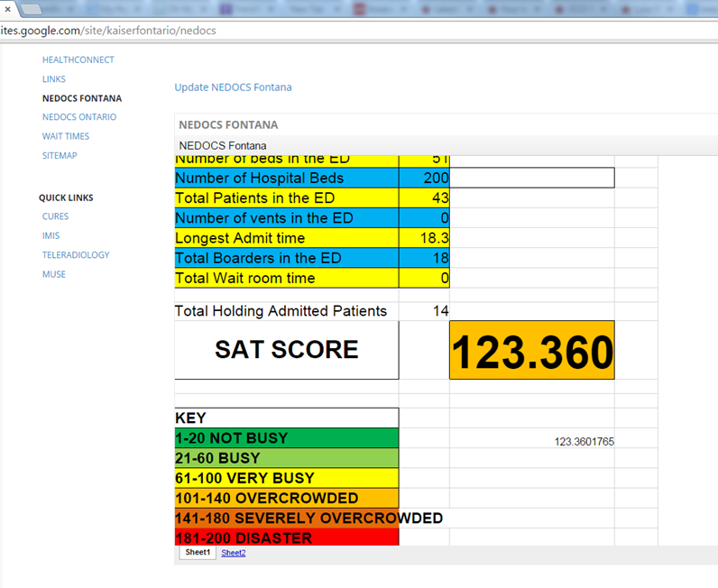The height and width of the screenshot is (588, 718).
Task: Click the red 181-200 DISASTER key cell
Action: [x=286, y=537]
